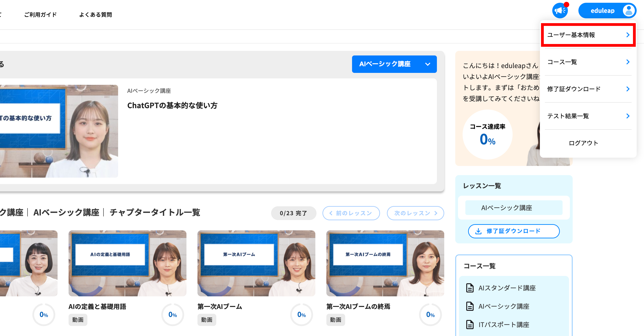Click the コース達成率 0% progress circle

488,134
